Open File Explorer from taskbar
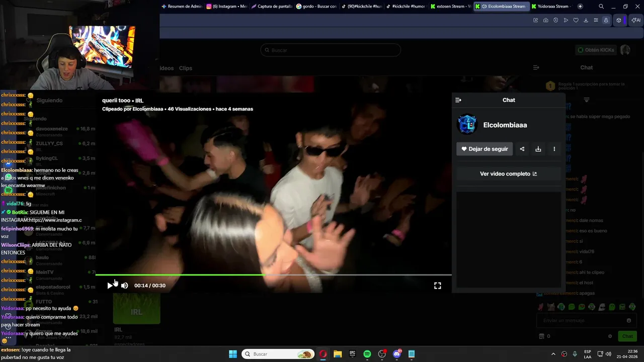Viewport: 644px width, 362px height. [x=338, y=354]
